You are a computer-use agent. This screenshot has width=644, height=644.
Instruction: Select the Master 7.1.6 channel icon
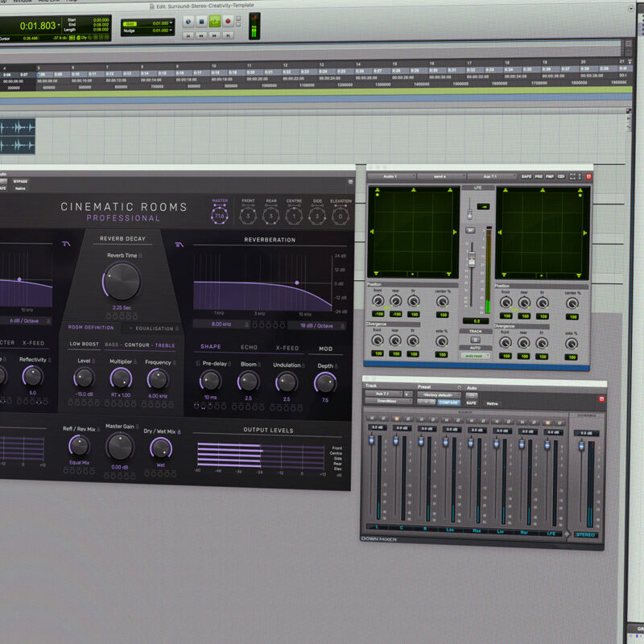[x=220, y=215]
